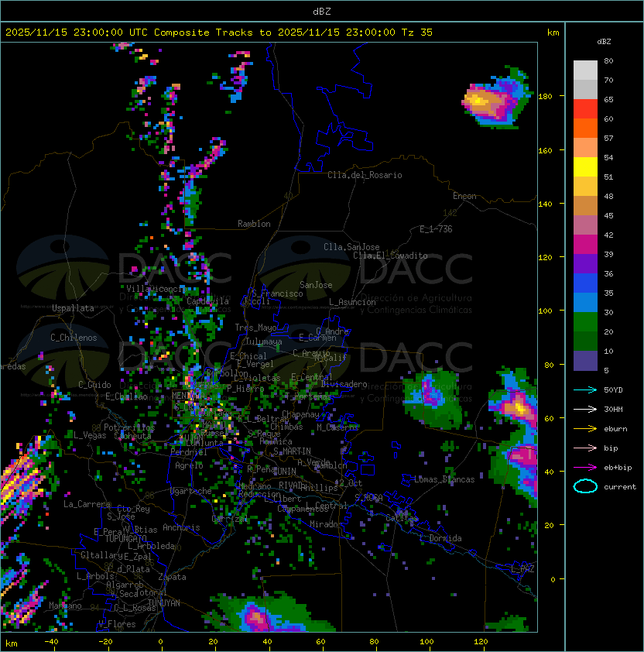Click the 'eb+bip' legend label
644x652 pixels.
(618, 468)
